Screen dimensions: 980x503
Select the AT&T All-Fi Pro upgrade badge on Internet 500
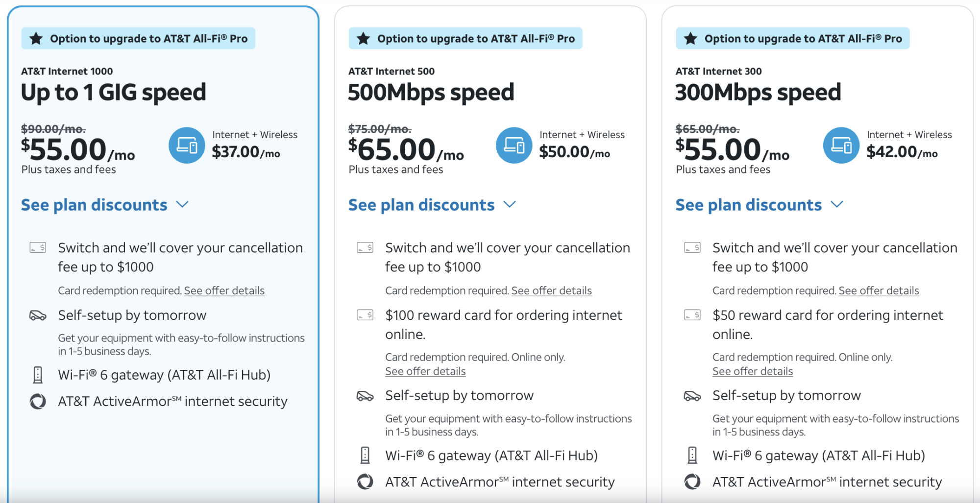click(x=465, y=39)
